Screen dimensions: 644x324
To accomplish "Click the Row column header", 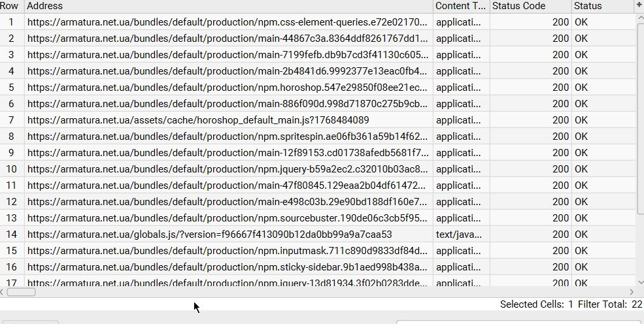I will click(11, 6).
